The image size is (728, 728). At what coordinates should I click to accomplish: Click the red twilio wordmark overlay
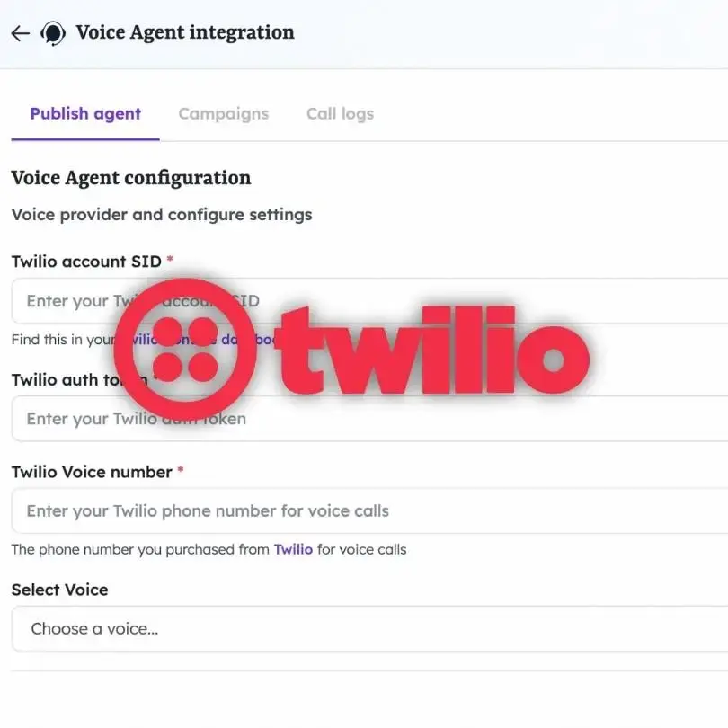click(x=432, y=351)
